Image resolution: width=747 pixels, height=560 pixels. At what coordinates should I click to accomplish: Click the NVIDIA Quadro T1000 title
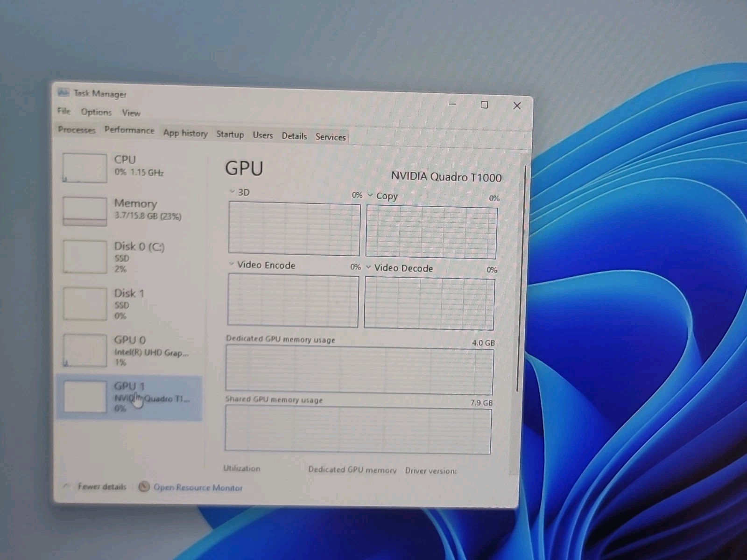click(446, 177)
